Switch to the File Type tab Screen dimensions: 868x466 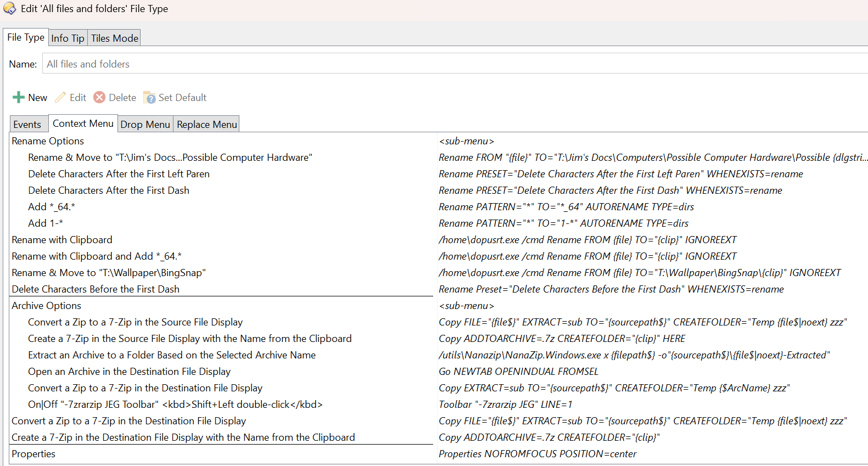(x=26, y=37)
